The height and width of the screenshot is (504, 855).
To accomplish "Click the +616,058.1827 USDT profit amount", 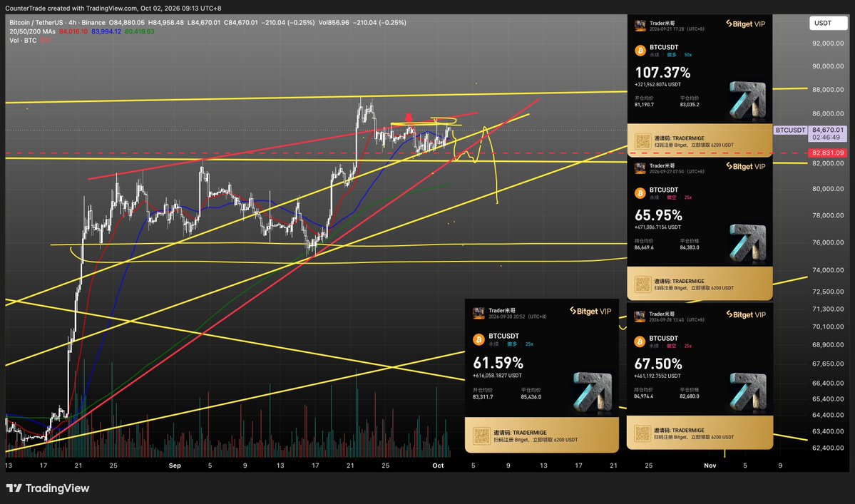I will coord(497,376).
